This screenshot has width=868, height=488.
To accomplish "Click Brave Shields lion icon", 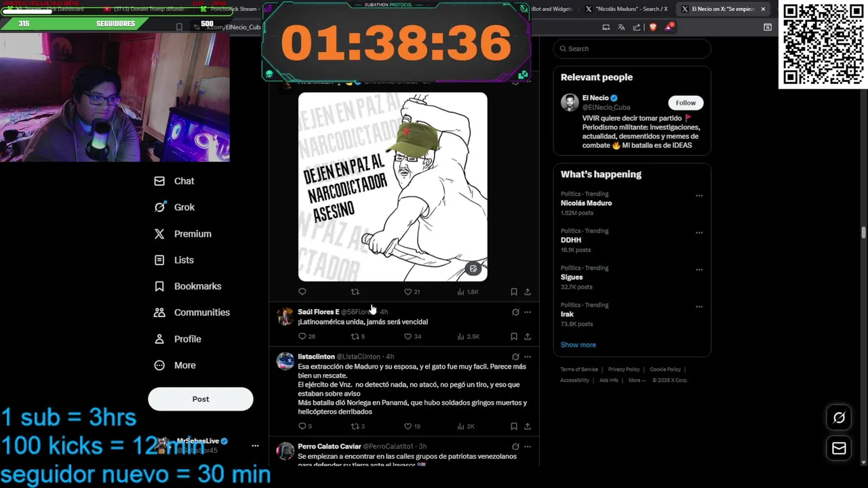I will 653,27.
